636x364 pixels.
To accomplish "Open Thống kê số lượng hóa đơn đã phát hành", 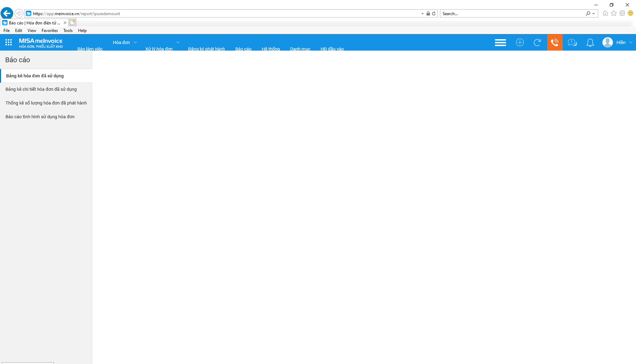I will 46,103.
